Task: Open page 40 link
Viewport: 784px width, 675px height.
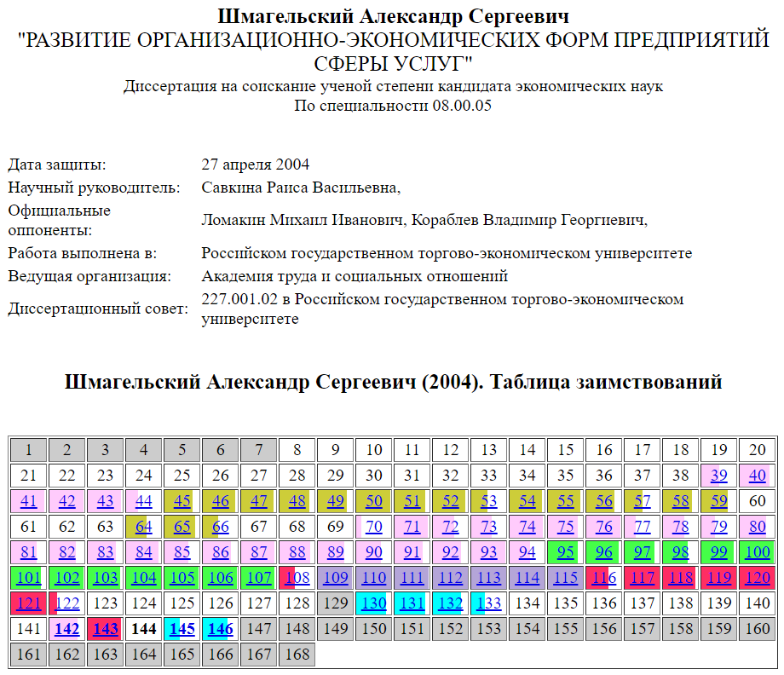Action: click(757, 475)
